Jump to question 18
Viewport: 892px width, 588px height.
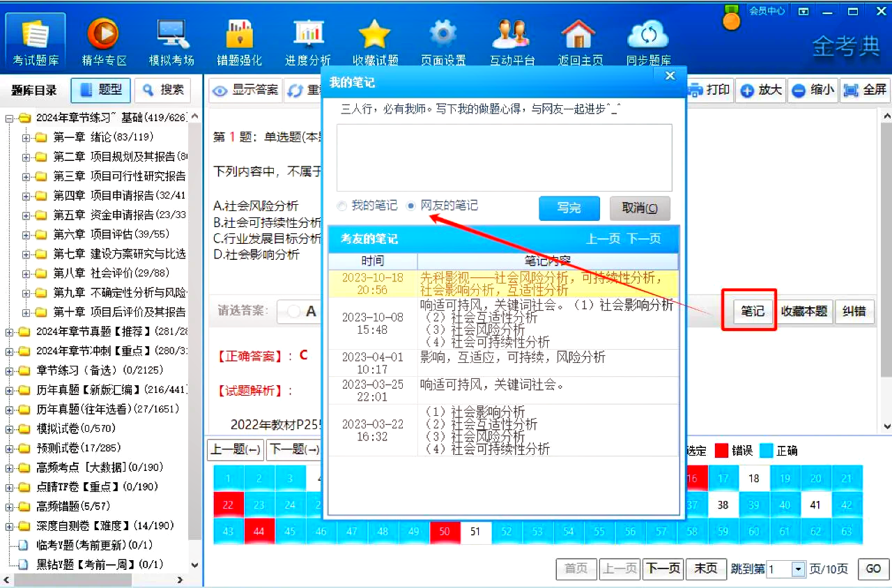tap(754, 479)
